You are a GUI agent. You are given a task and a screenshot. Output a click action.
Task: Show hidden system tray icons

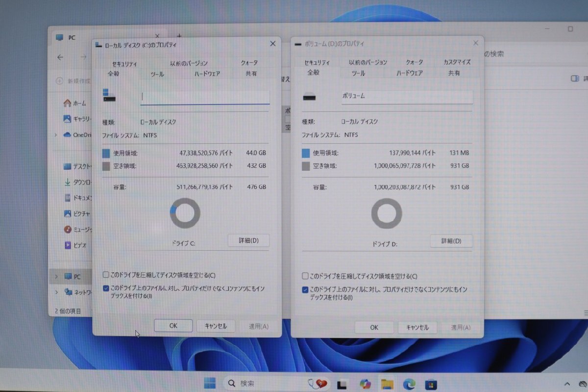tap(567, 384)
